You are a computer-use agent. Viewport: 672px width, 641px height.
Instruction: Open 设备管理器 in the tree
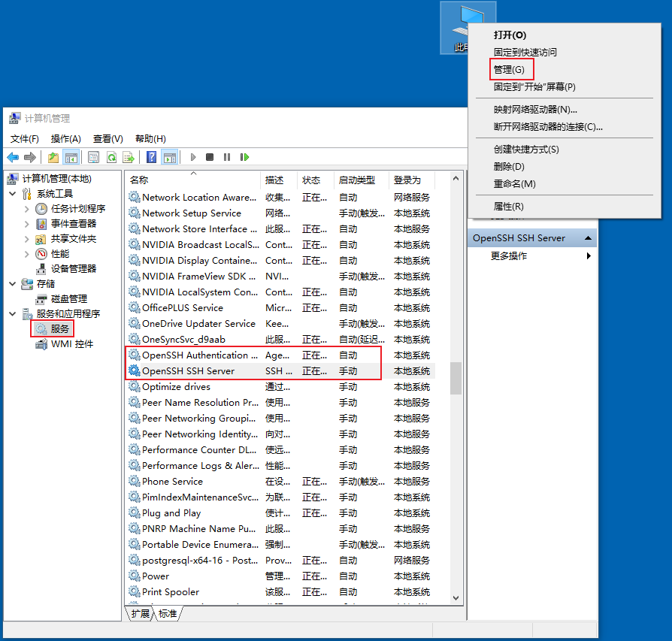pos(74,269)
